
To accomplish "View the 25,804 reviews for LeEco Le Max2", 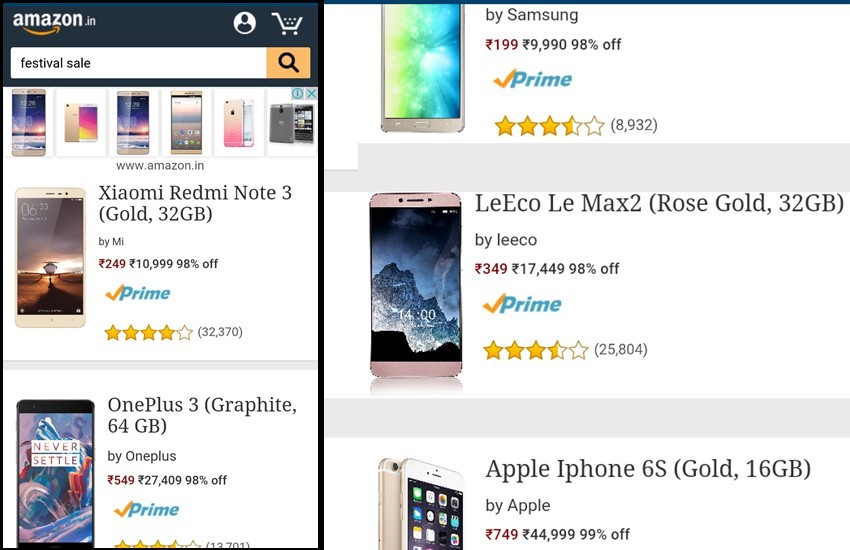I will (621, 350).
